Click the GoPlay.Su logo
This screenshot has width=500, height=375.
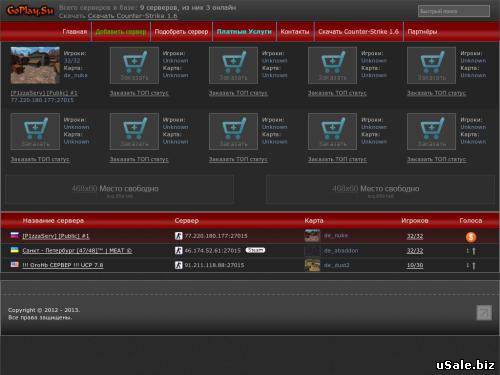tap(30, 11)
